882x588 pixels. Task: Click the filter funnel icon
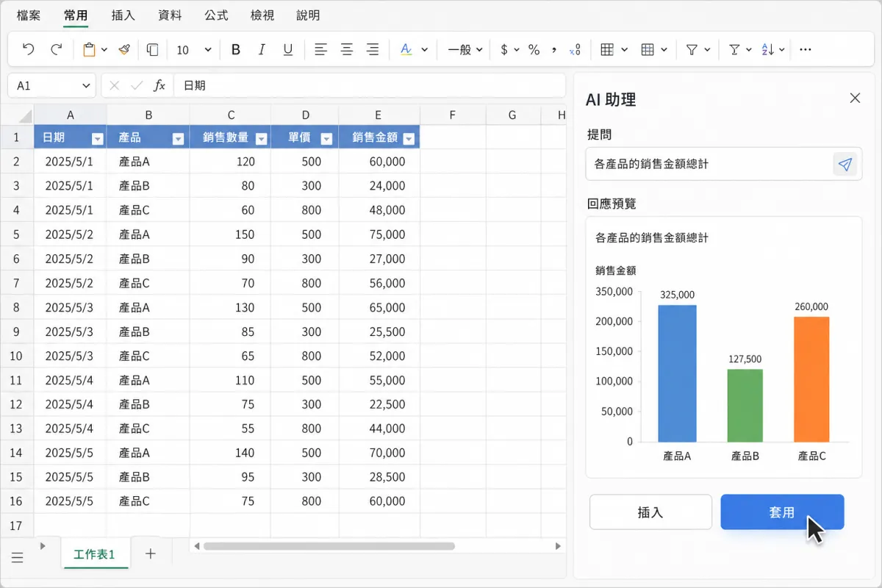(692, 49)
